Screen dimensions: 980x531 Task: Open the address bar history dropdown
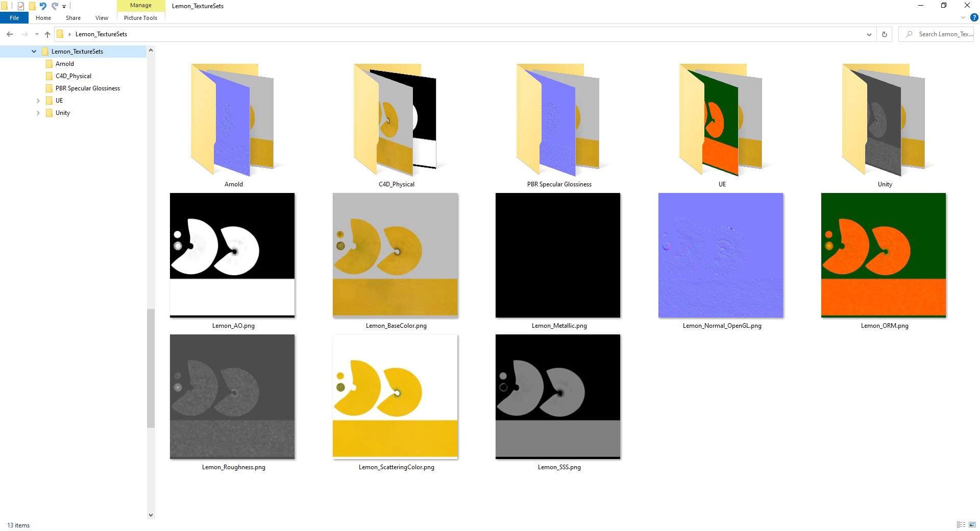[x=869, y=34]
